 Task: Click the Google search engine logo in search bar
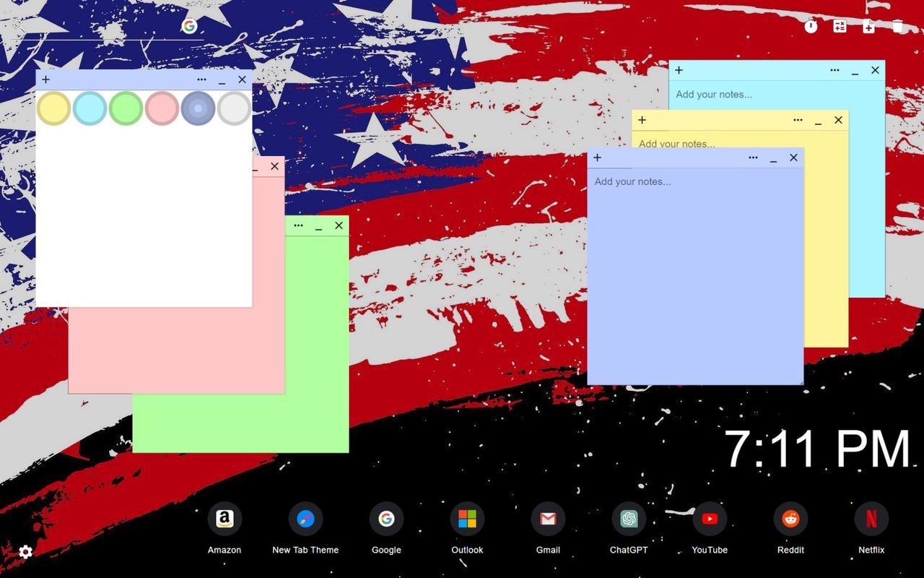point(189,26)
